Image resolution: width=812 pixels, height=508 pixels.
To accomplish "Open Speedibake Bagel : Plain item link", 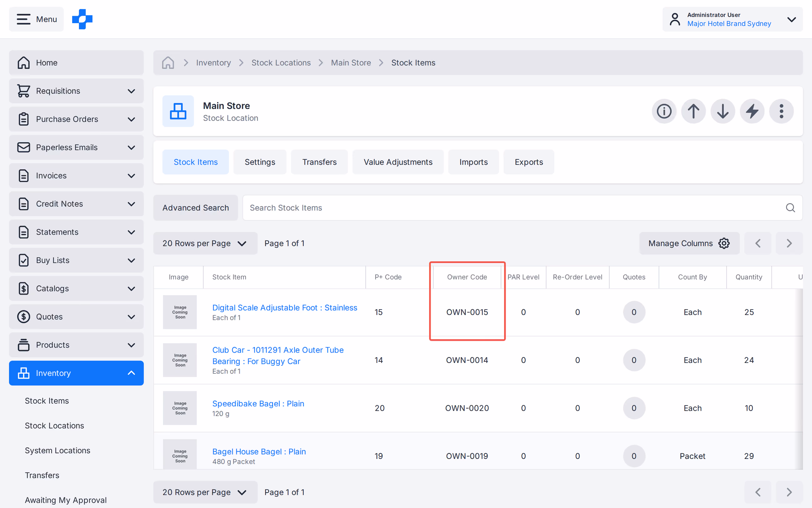I will (x=258, y=404).
